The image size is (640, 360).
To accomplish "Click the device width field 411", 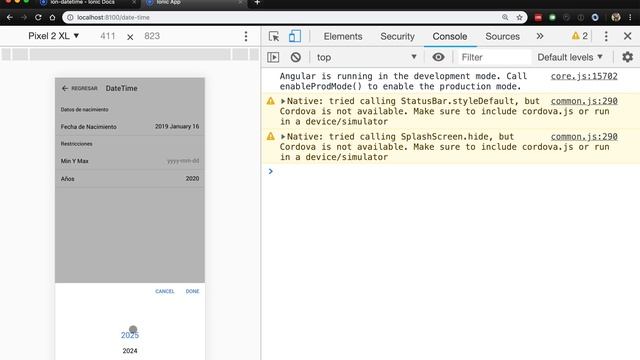I will [108, 36].
